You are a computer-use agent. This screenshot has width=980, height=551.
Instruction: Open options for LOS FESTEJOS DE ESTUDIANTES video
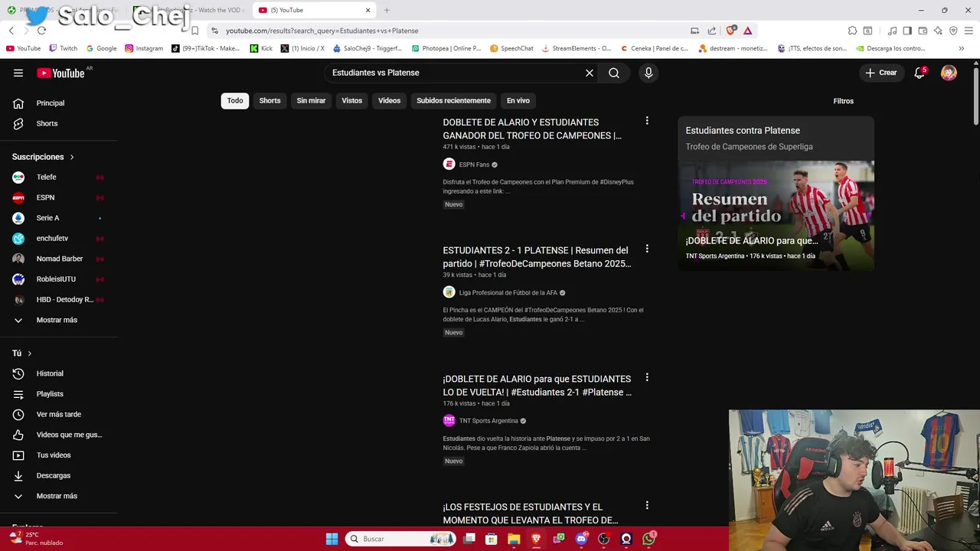coord(647,505)
